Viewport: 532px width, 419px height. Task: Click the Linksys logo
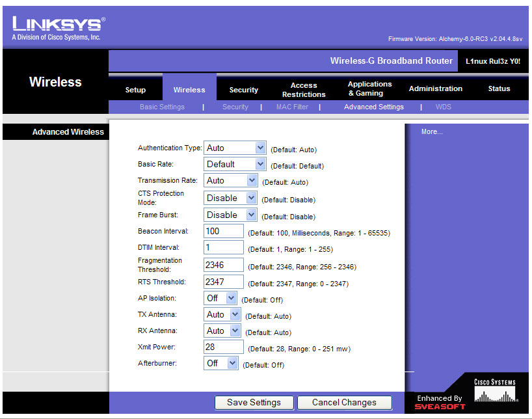pyautogui.click(x=58, y=27)
